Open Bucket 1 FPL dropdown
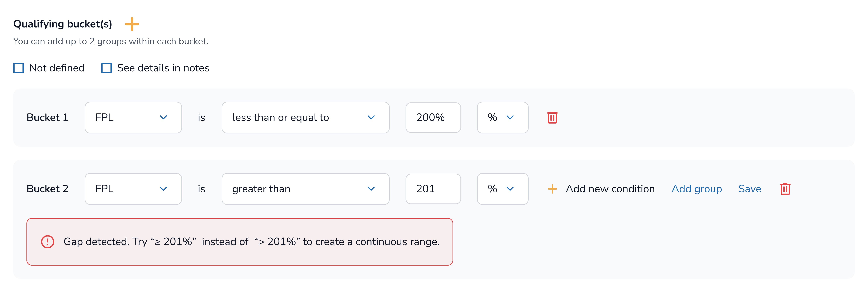 (x=133, y=118)
